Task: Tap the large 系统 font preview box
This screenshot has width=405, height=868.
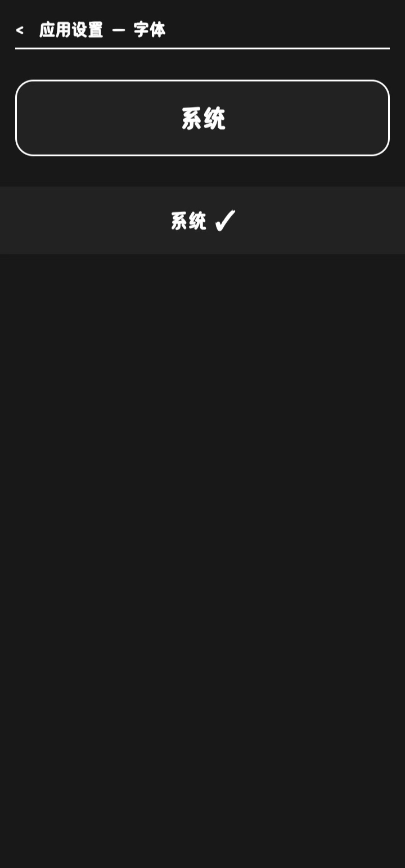Action: coord(202,118)
